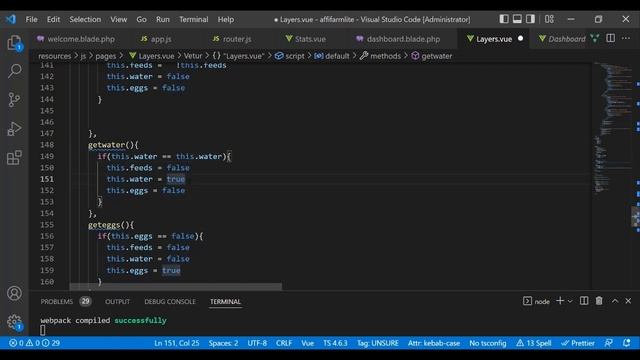Maximize panel size chevron
The image size is (640, 360).
pyautogui.click(x=615, y=301)
